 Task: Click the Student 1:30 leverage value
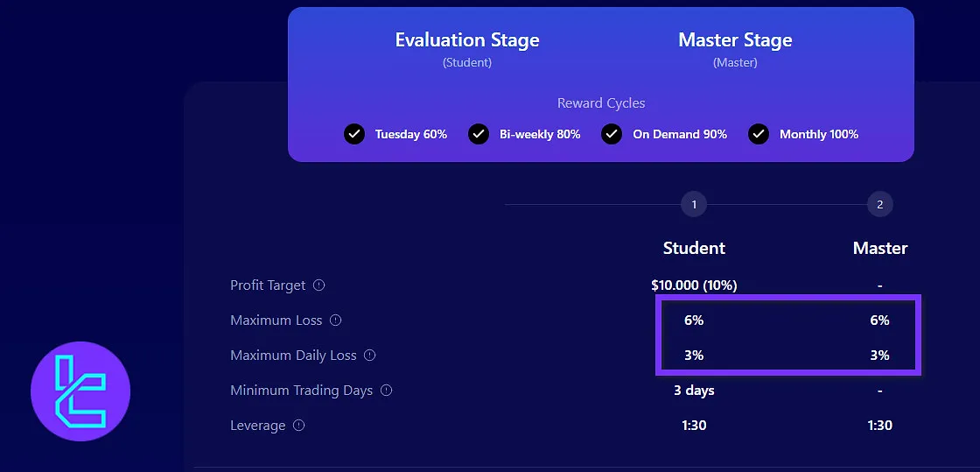pos(694,426)
